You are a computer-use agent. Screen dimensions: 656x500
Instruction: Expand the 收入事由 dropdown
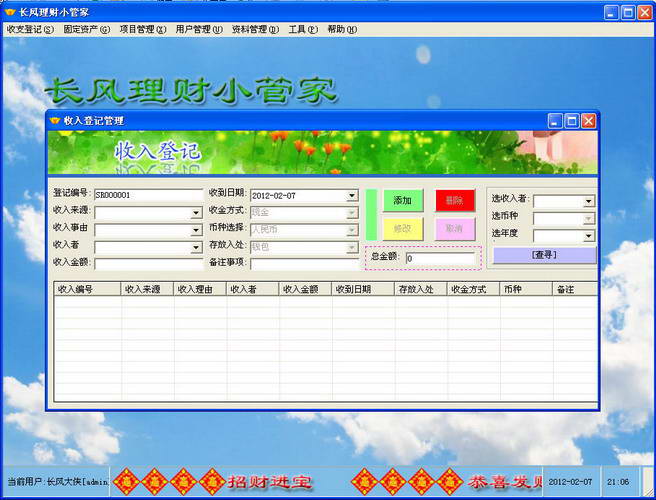[196, 229]
